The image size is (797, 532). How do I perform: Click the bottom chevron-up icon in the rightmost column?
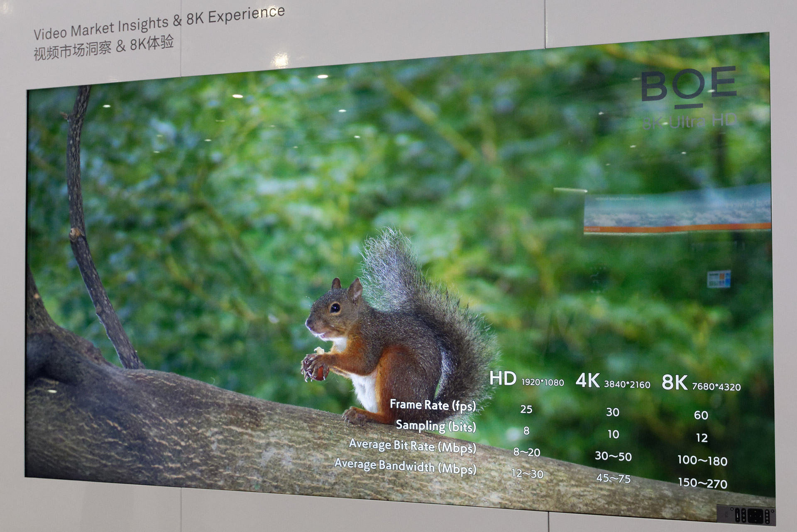767,522
